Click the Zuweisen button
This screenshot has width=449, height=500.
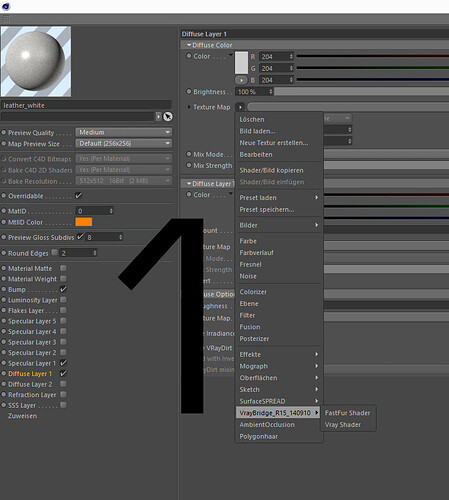coord(22,416)
